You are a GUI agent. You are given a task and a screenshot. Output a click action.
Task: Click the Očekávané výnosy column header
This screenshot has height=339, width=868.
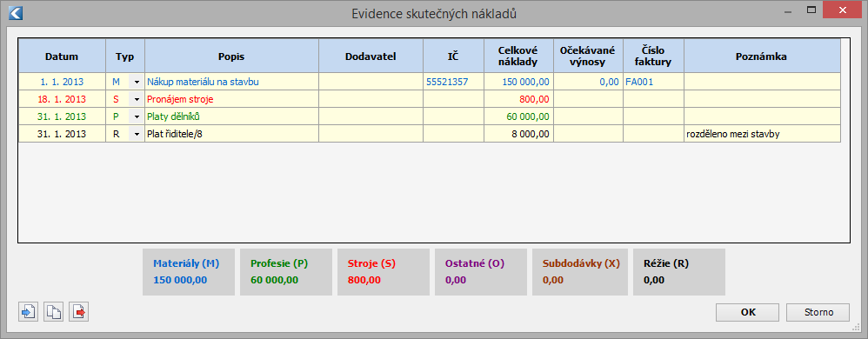(589, 56)
